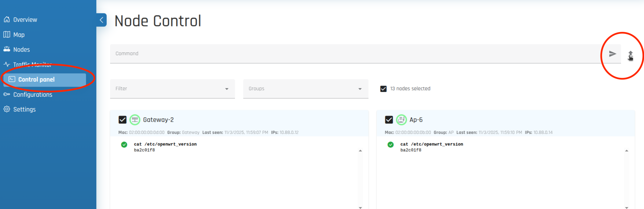Image resolution: width=644 pixels, height=209 pixels.
Task: Deselect Gateway-2's checkbox
Action: tap(122, 120)
